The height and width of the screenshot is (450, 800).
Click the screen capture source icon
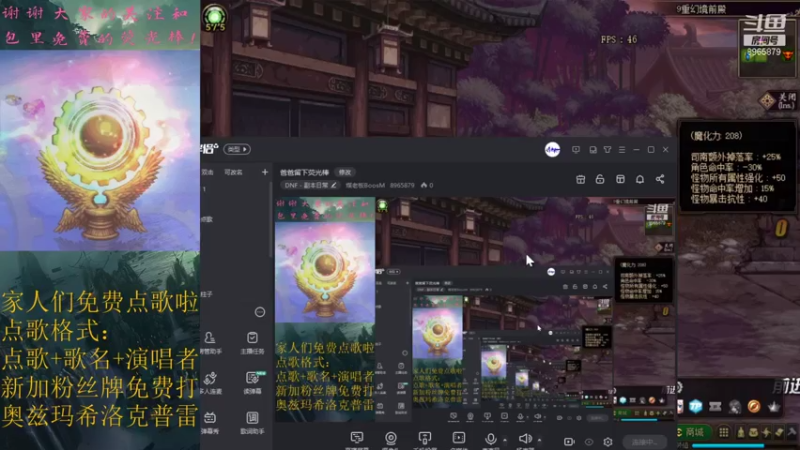(x=357, y=438)
